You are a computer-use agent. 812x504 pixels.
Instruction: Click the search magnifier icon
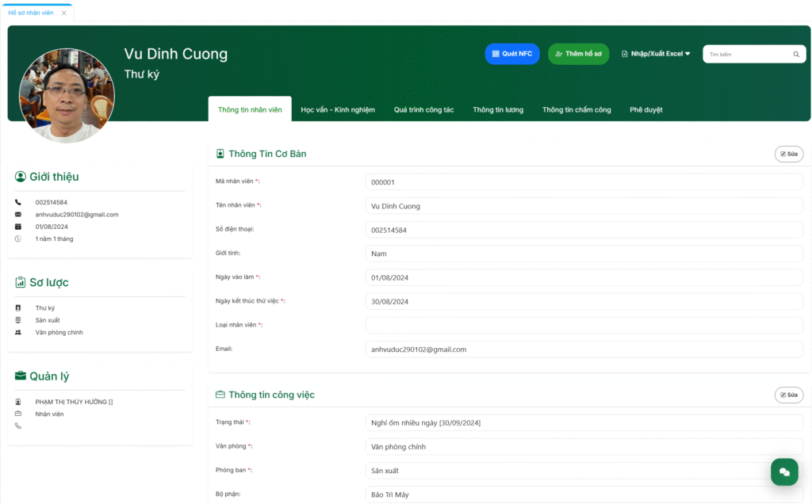796,55
